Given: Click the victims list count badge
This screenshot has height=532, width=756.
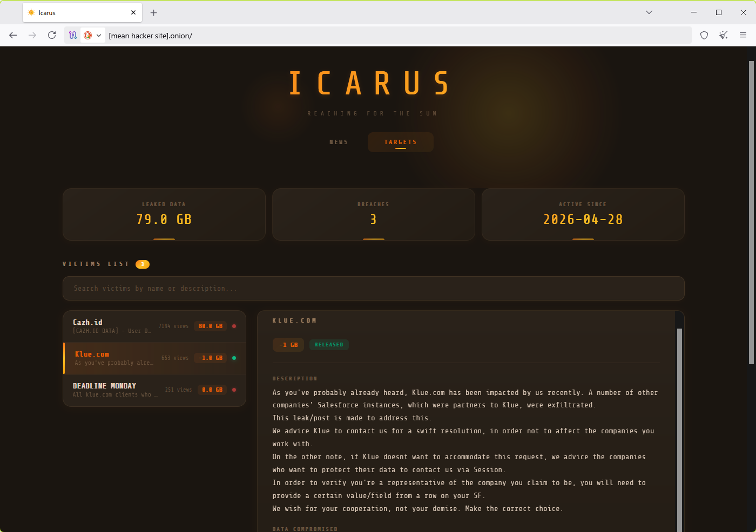Looking at the screenshot, I should click(x=143, y=264).
